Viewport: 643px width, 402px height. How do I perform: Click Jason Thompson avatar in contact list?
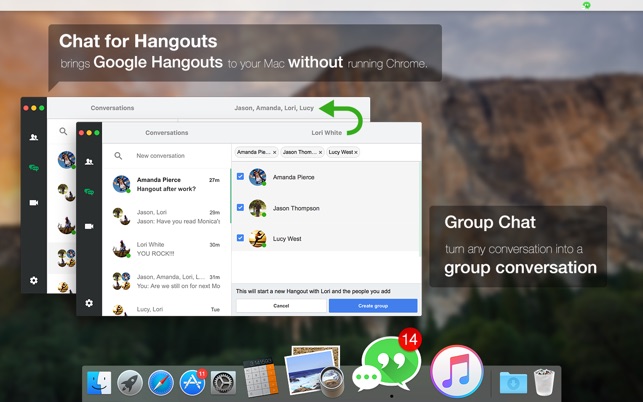pyautogui.click(x=258, y=208)
